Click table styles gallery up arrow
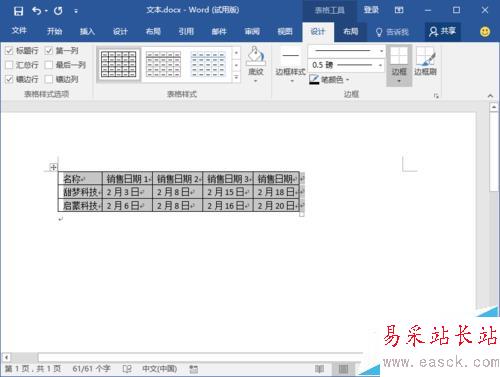Viewport: 500px width, 377px height. (236, 53)
